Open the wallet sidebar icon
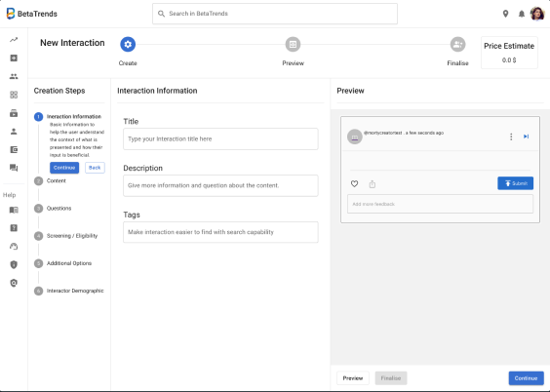The height and width of the screenshot is (392, 550). click(14, 150)
